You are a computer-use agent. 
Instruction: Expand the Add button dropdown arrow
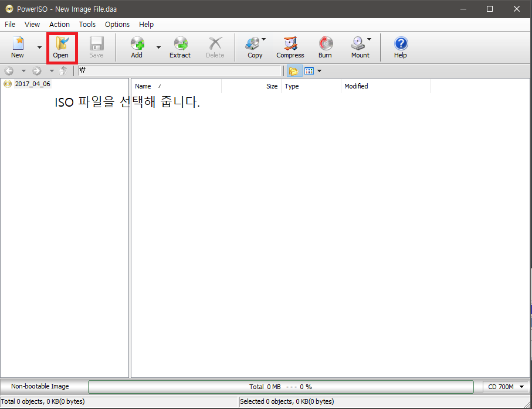158,47
